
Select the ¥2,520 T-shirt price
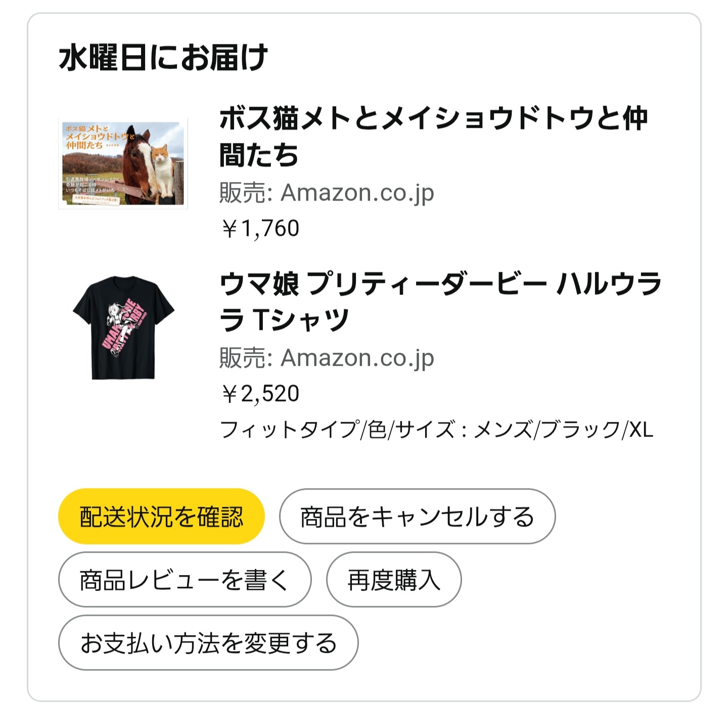point(260,394)
